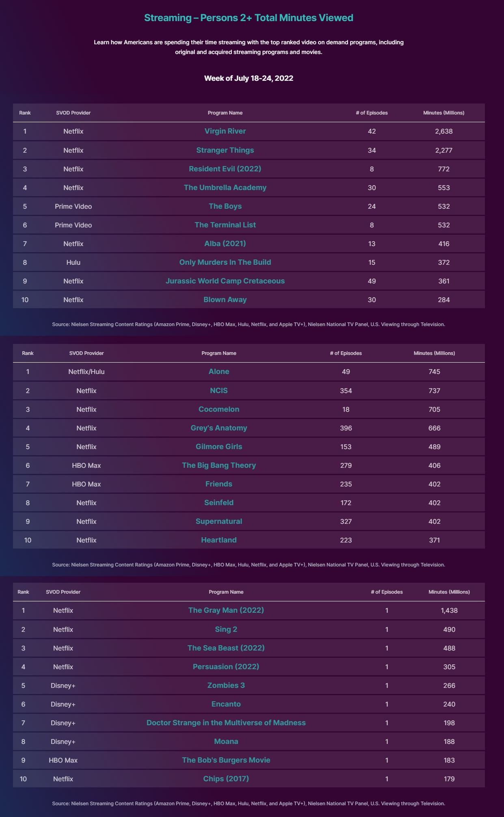Click the Cocomelon program name
This screenshot has height=817, width=504.
219,409
